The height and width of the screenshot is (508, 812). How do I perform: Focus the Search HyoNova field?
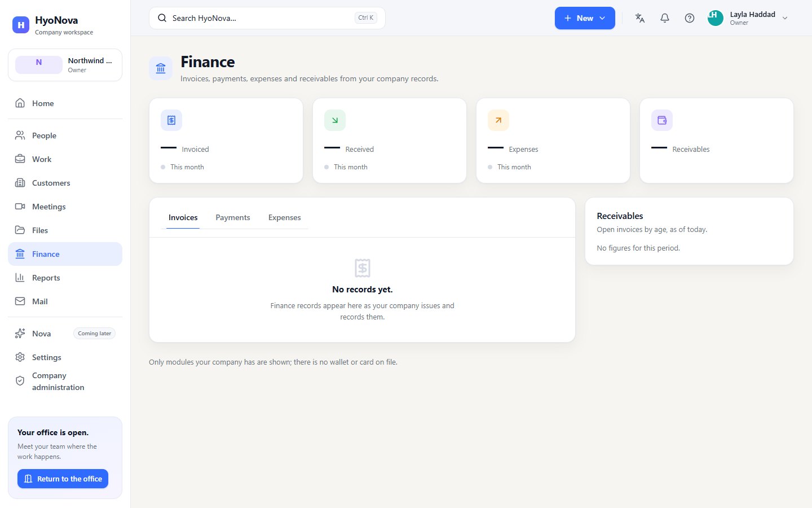coord(267,18)
